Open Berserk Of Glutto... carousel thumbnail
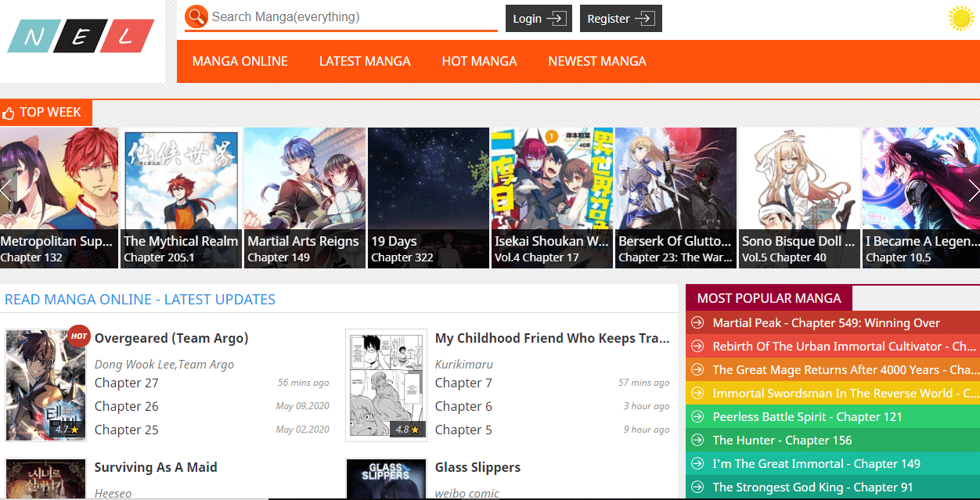980x500 pixels. coord(676,198)
